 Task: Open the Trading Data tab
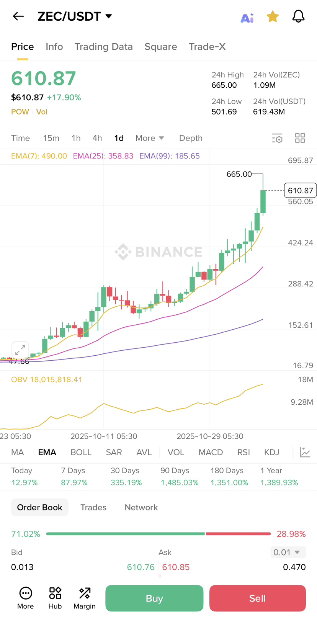(x=104, y=47)
